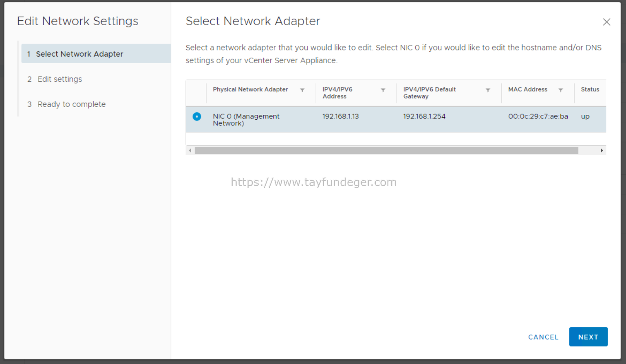
Task: Switch to the Edit settings step
Action: coord(60,79)
